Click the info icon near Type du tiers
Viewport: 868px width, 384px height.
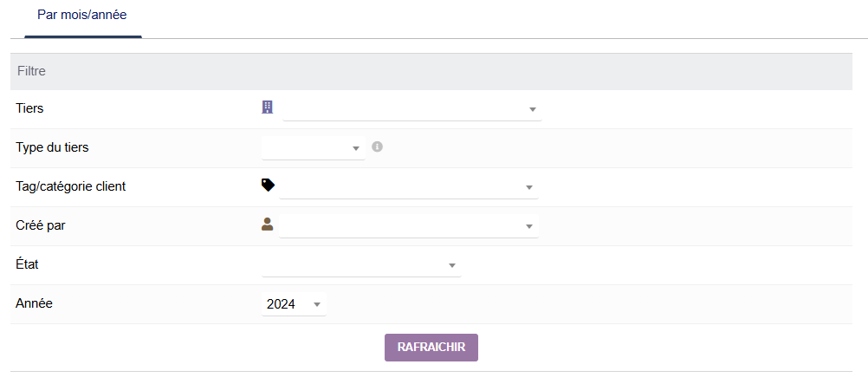[x=377, y=146]
